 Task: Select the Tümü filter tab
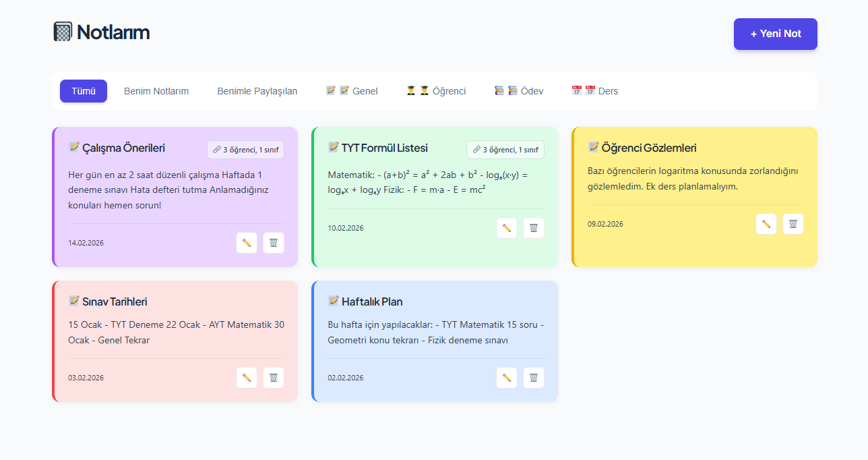[84, 91]
